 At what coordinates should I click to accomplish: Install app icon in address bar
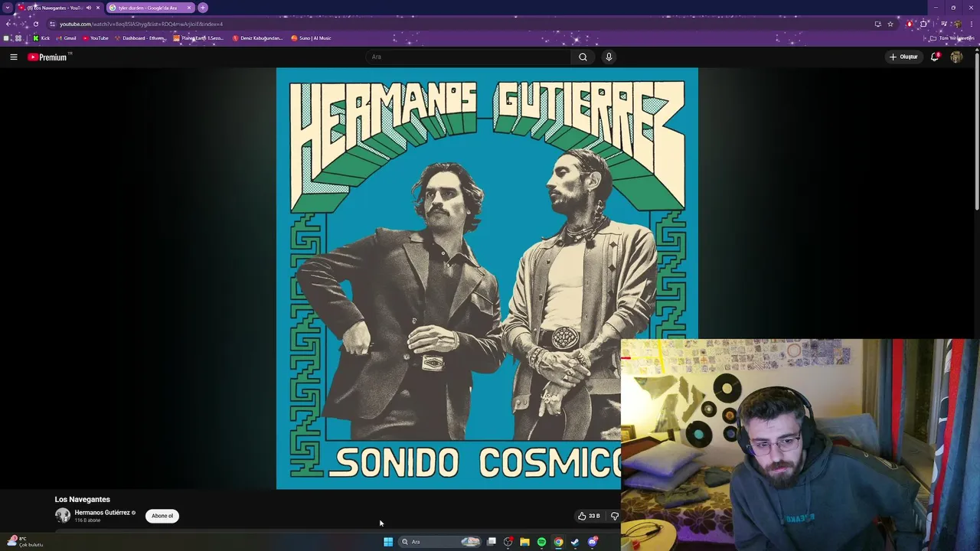tap(877, 24)
